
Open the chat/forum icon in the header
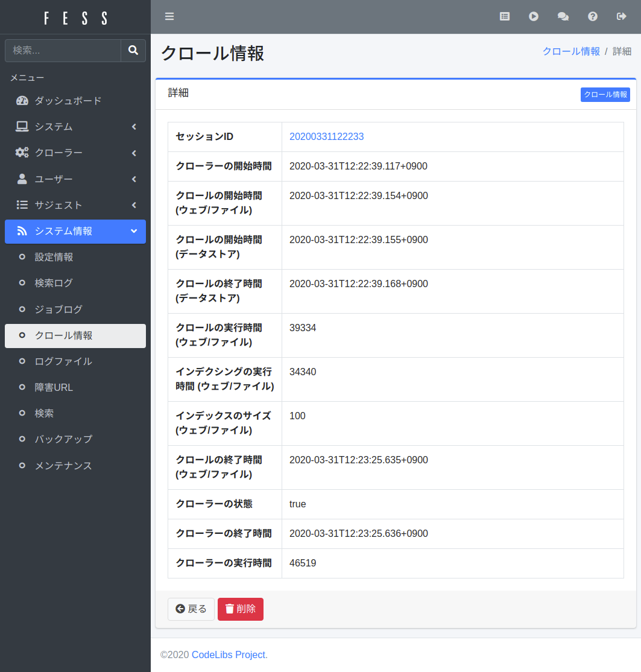click(563, 16)
